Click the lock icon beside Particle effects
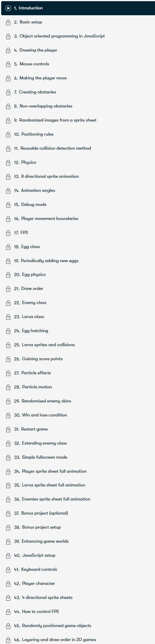The width and height of the screenshot is (155, 644). click(8, 373)
